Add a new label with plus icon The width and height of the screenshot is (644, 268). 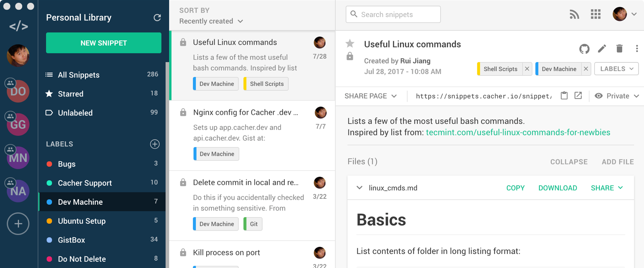[x=155, y=144]
